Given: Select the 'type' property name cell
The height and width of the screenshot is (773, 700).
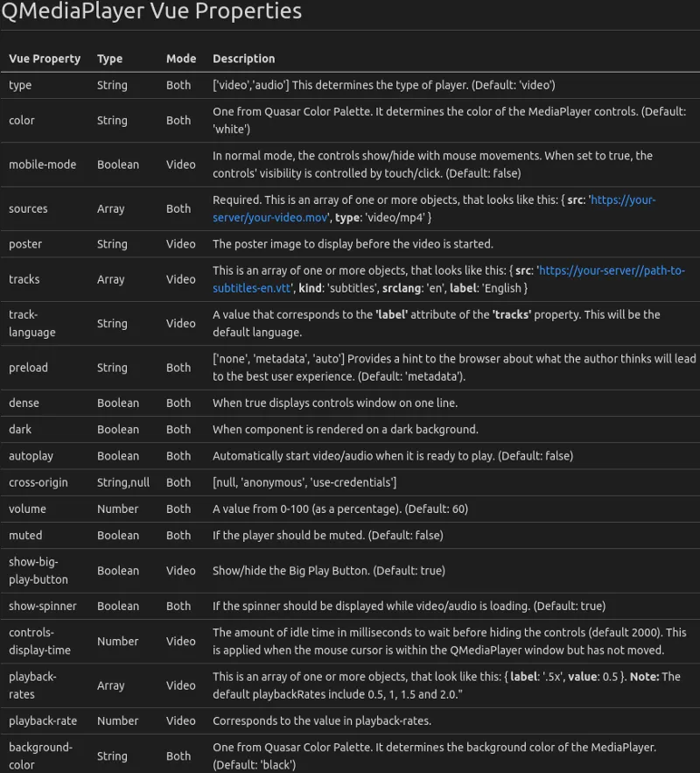Looking at the screenshot, I should click(x=20, y=85).
